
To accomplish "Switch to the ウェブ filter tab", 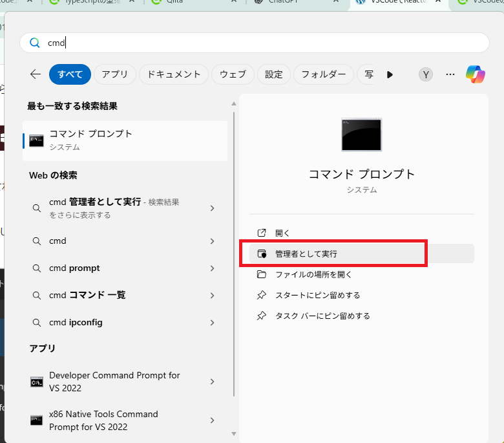I will point(233,74).
